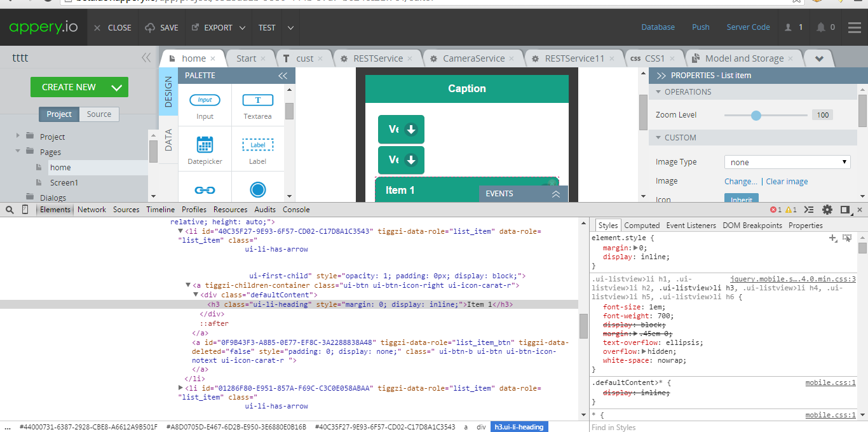Screen dimensions: 868x432
Task: Click the appery.io logo
Action: (43, 27)
